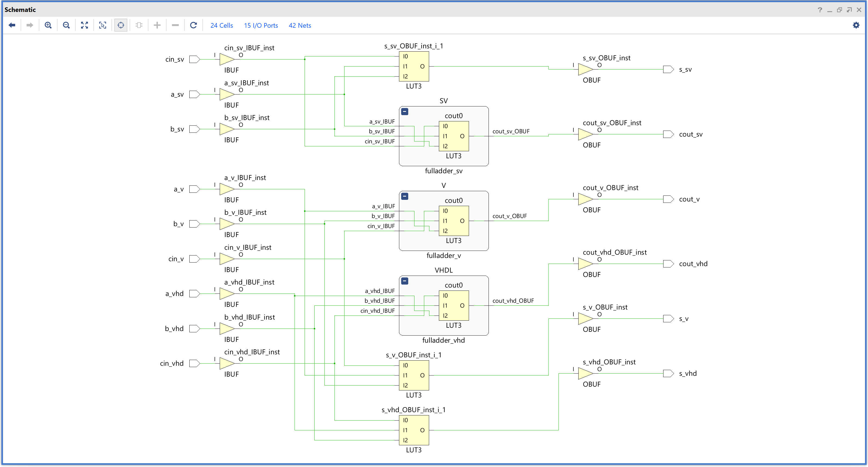868x467 pixels.
Task: Click the Next forward arrow icon
Action: coord(30,25)
